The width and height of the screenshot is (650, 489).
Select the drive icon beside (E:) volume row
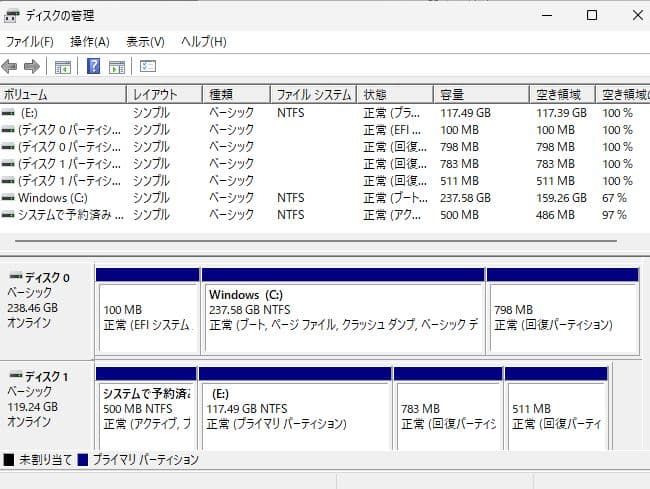pyautogui.click(x=8, y=113)
